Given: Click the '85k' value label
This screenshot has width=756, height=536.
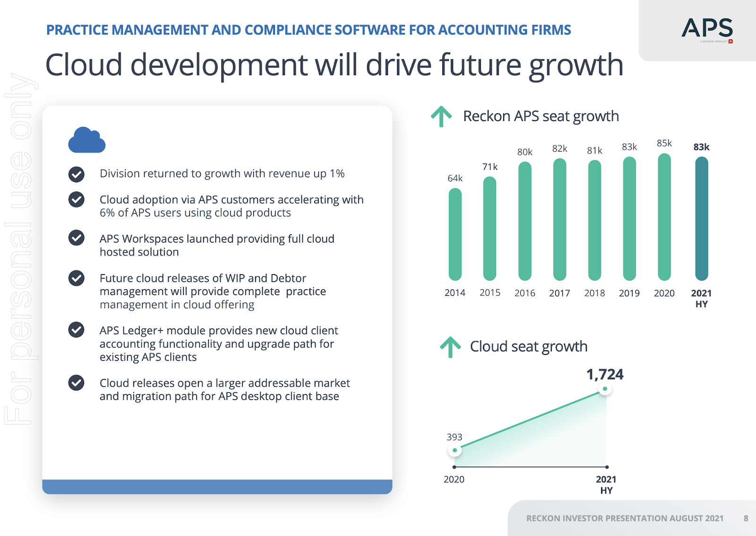Looking at the screenshot, I should [x=664, y=143].
